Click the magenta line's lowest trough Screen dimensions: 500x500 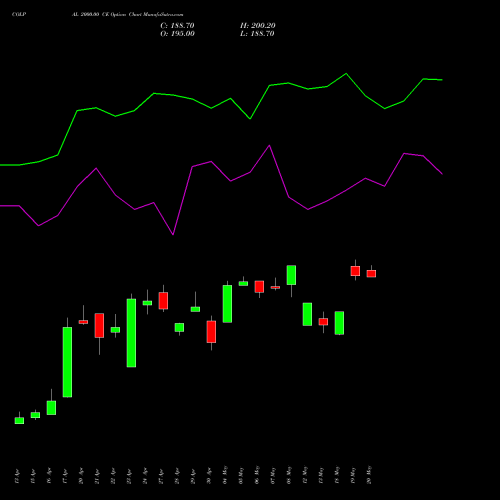[173, 234]
